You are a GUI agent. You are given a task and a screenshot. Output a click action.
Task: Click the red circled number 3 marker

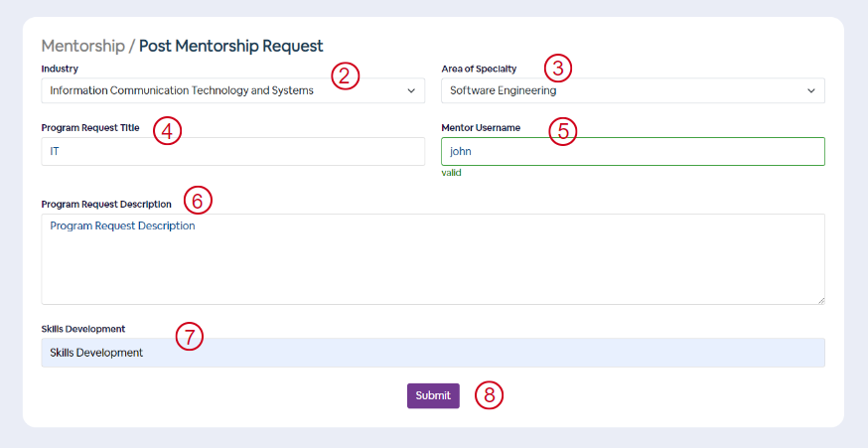pyautogui.click(x=558, y=69)
